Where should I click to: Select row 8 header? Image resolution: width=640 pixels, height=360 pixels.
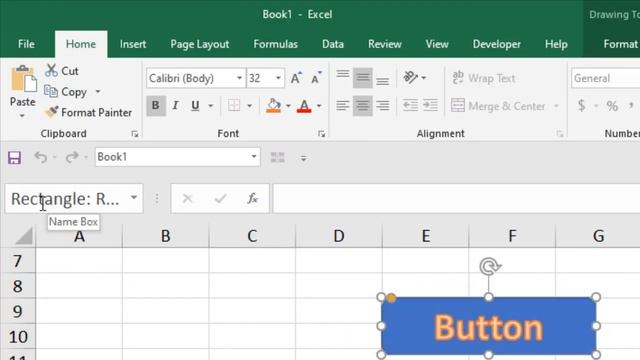pyautogui.click(x=18, y=286)
